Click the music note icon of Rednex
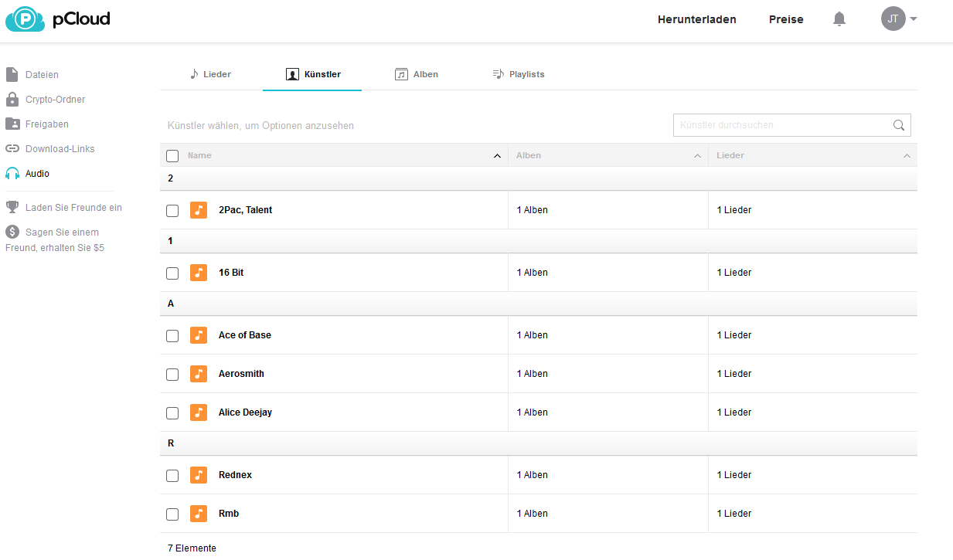This screenshot has width=953, height=560. 199,475
